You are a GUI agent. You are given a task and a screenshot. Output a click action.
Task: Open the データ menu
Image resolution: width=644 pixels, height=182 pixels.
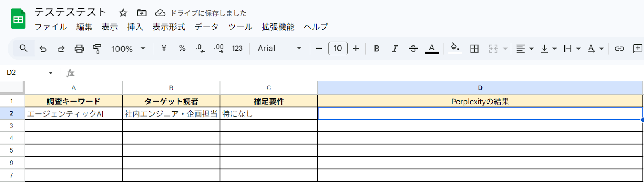pyautogui.click(x=207, y=27)
